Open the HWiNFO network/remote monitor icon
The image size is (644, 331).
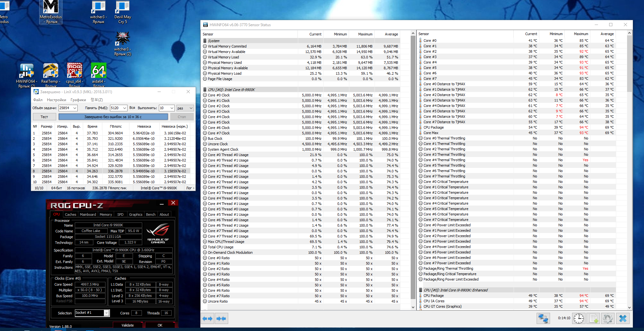543,318
